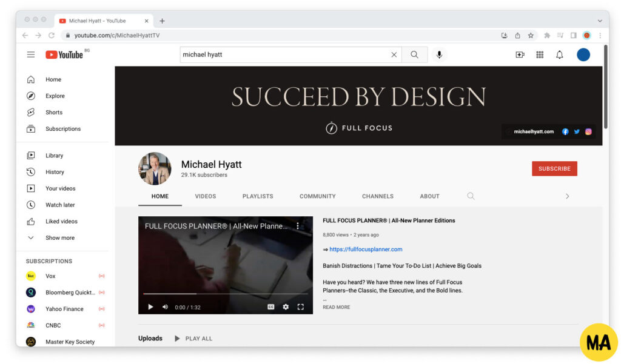The width and height of the screenshot is (621, 364).
Task: Play the featured Full Focus Planner video
Action: 150,307
